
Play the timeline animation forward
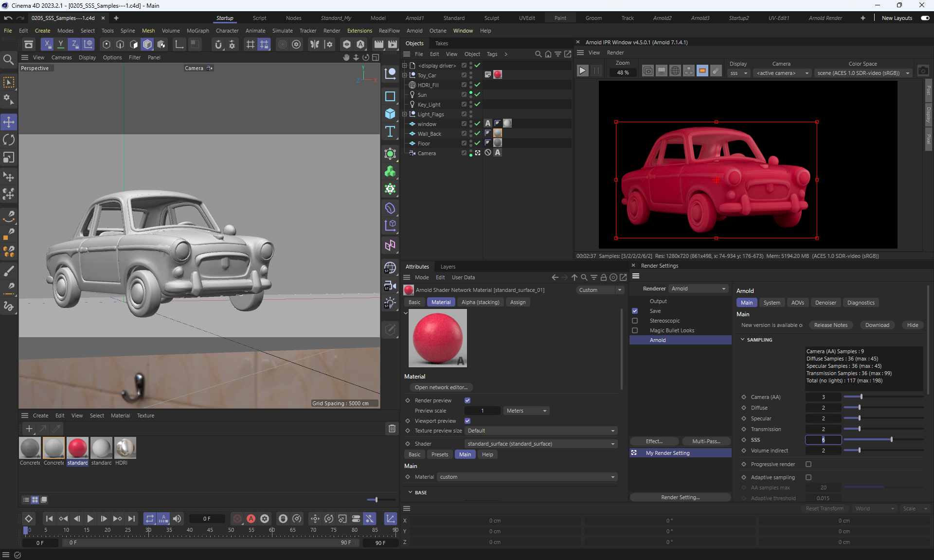coord(90,519)
